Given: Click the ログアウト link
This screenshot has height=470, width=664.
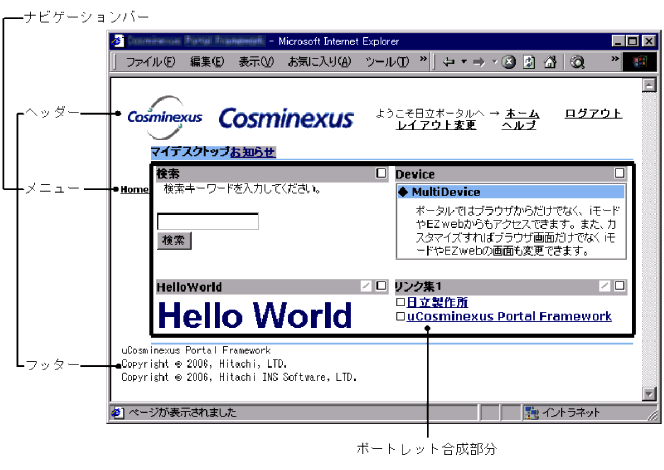Looking at the screenshot, I should (x=593, y=113).
